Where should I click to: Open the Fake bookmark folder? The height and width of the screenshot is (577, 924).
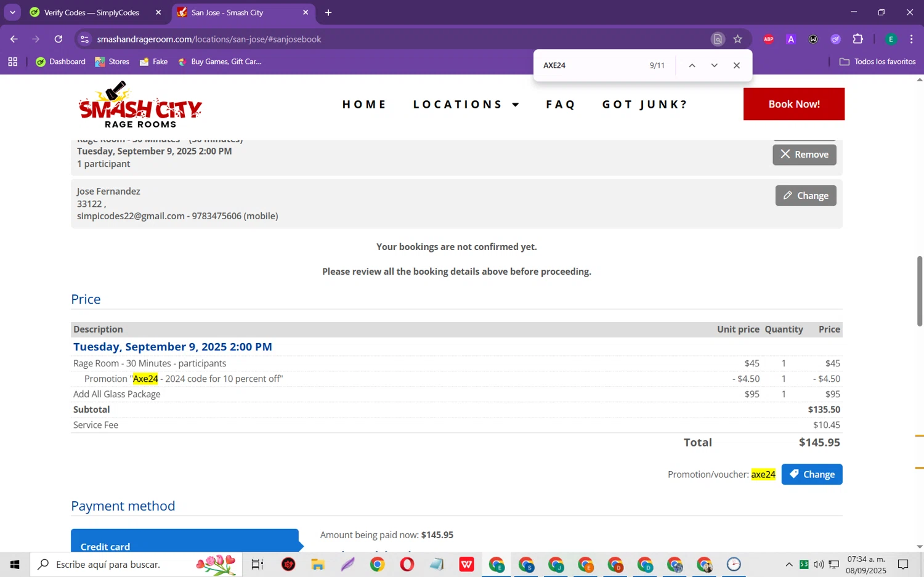(154, 62)
